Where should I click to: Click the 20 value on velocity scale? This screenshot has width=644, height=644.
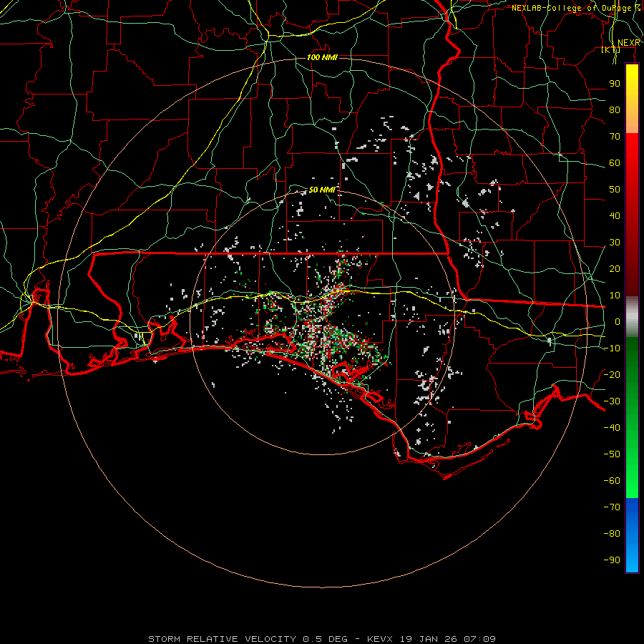tap(615, 269)
